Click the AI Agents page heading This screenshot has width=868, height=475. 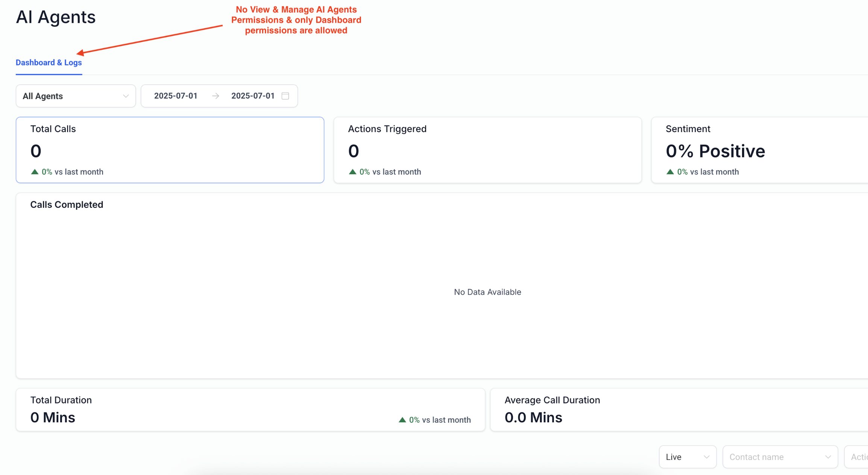pyautogui.click(x=56, y=17)
